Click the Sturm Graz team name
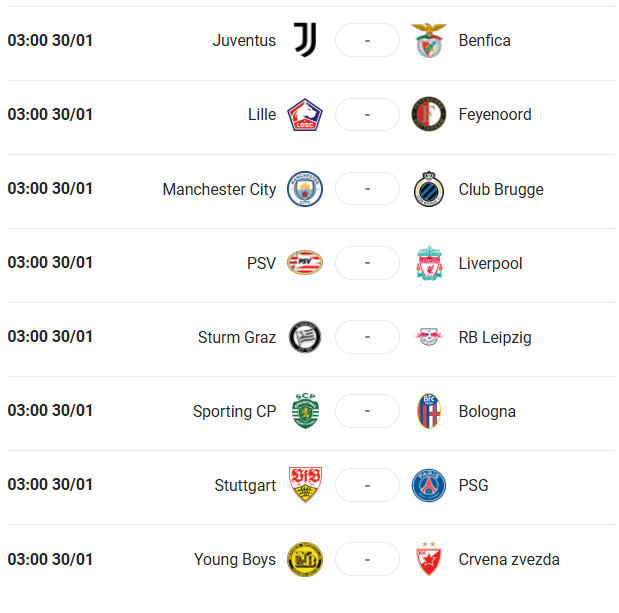The width and height of the screenshot is (619, 613). [237, 337]
